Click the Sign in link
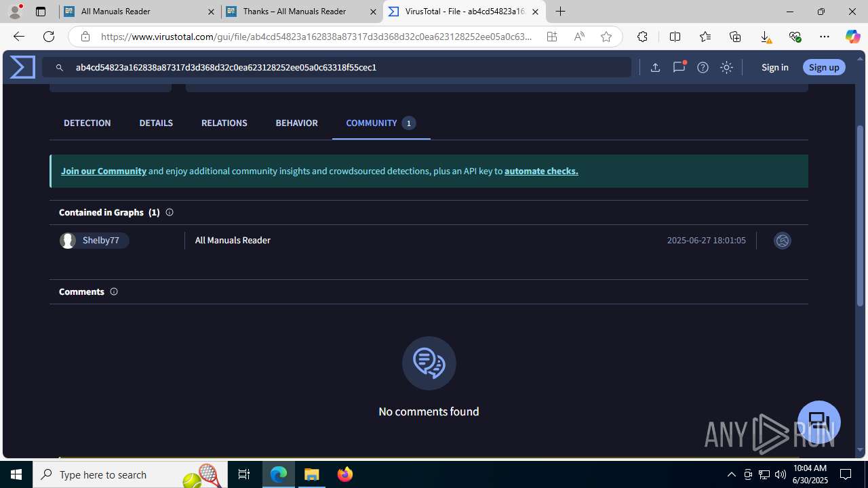The image size is (868, 488). click(x=775, y=67)
